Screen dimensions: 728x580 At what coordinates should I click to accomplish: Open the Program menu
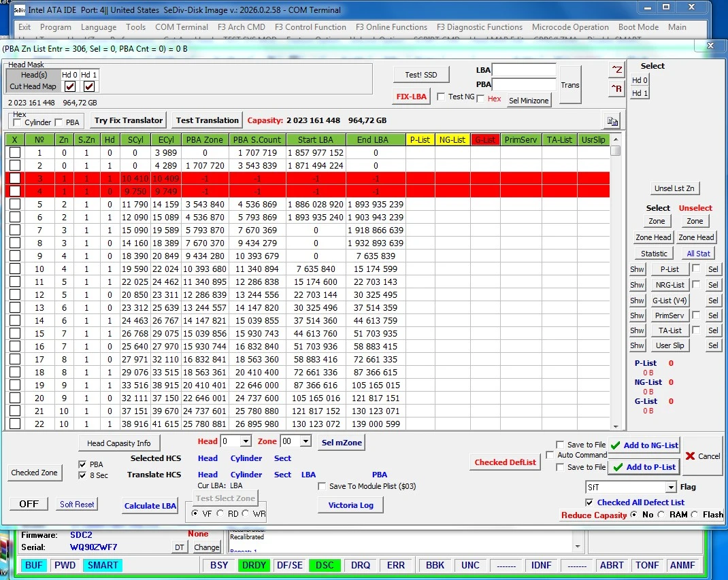(x=56, y=27)
